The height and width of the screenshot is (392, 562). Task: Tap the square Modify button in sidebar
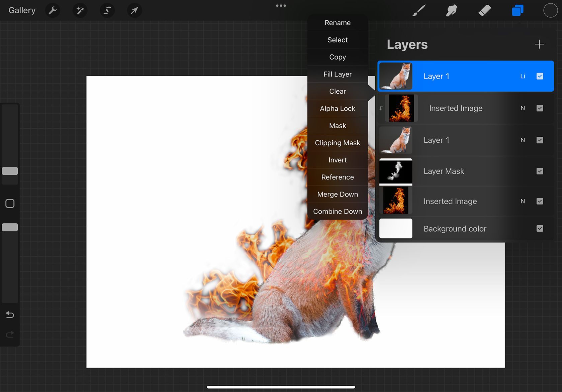tap(10, 204)
